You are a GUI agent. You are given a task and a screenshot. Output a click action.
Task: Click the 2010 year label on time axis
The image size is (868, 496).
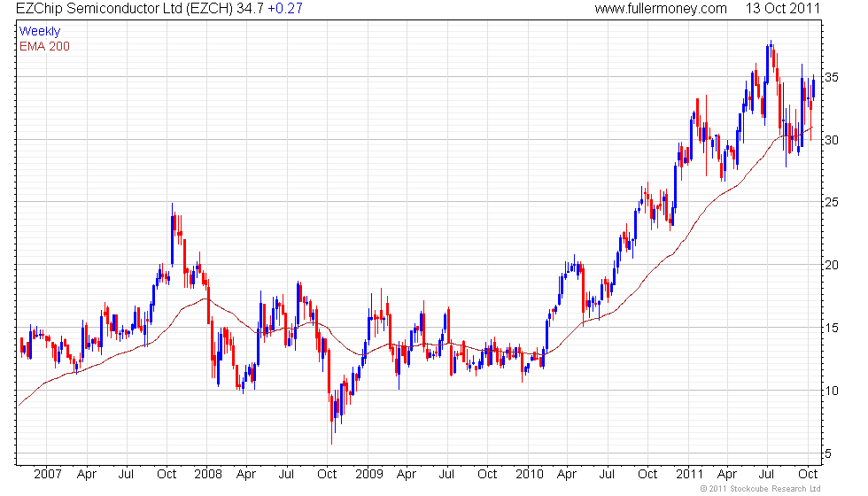coord(530,474)
